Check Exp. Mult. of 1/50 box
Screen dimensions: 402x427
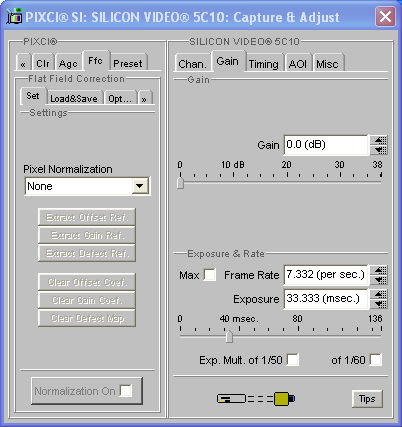coord(293,360)
